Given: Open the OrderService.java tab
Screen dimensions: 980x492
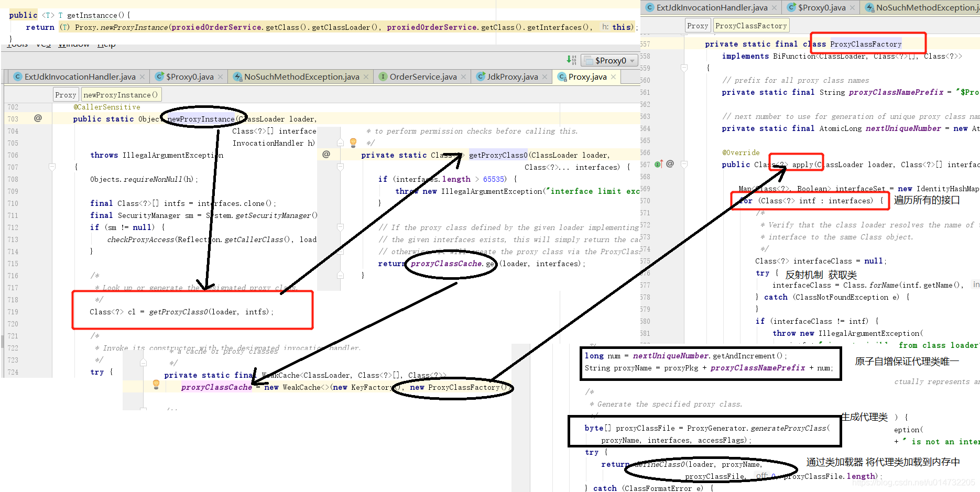Looking at the screenshot, I should (423, 77).
